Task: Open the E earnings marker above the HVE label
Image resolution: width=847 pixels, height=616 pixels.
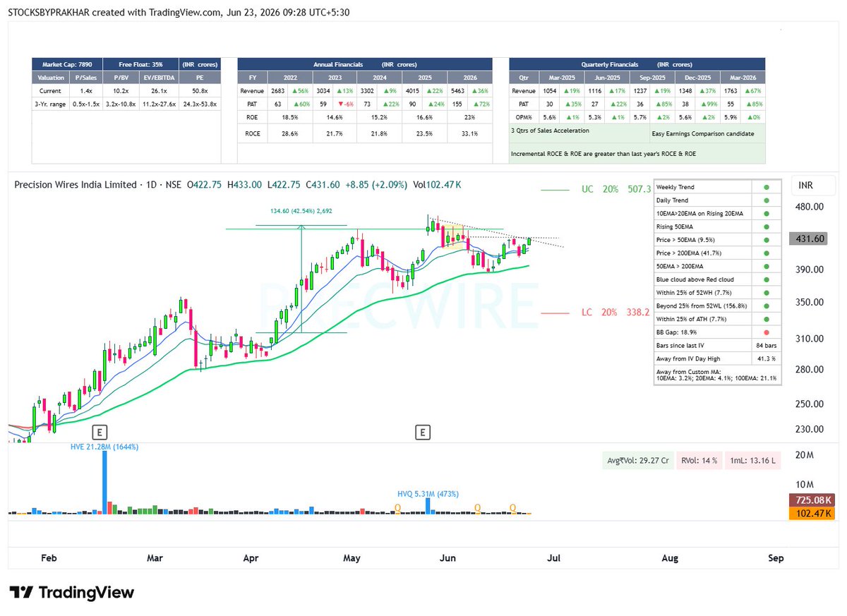Action: (101, 432)
